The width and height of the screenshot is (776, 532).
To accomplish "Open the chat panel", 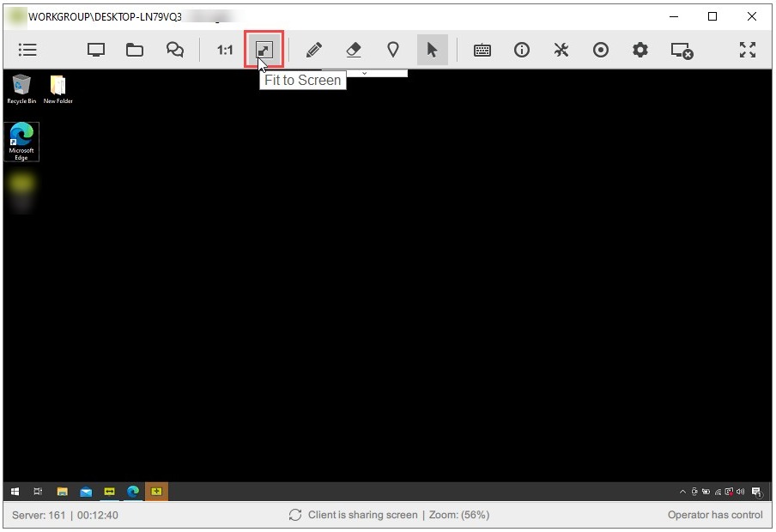I will pos(174,50).
